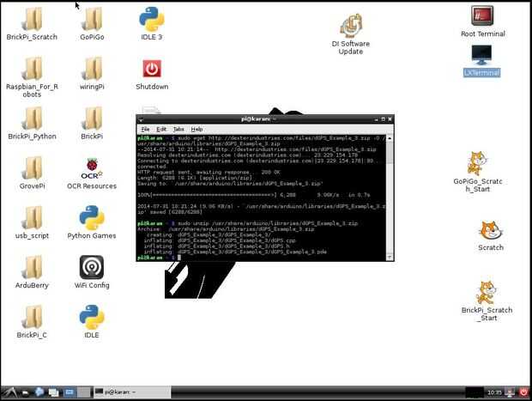Click the terminal prompt input line
The image size is (532, 401).
261,258
